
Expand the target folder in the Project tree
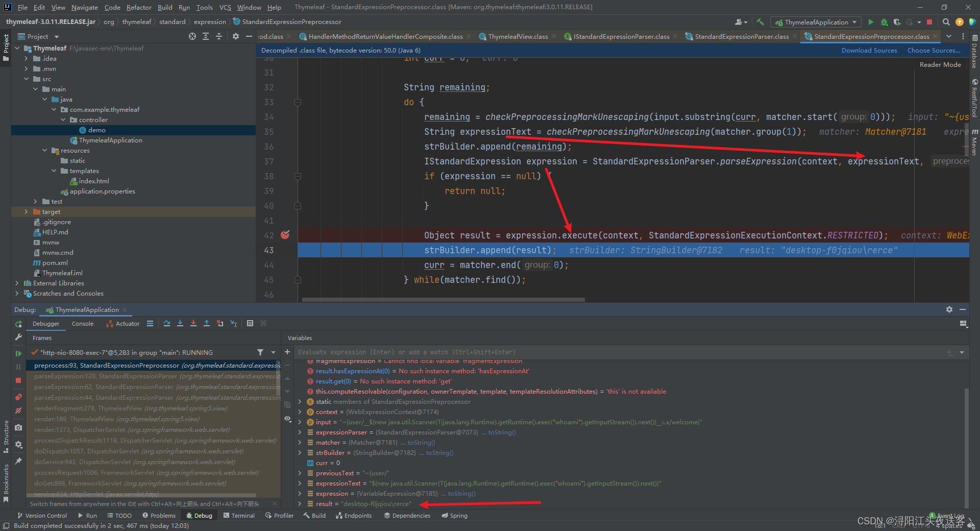click(x=27, y=212)
